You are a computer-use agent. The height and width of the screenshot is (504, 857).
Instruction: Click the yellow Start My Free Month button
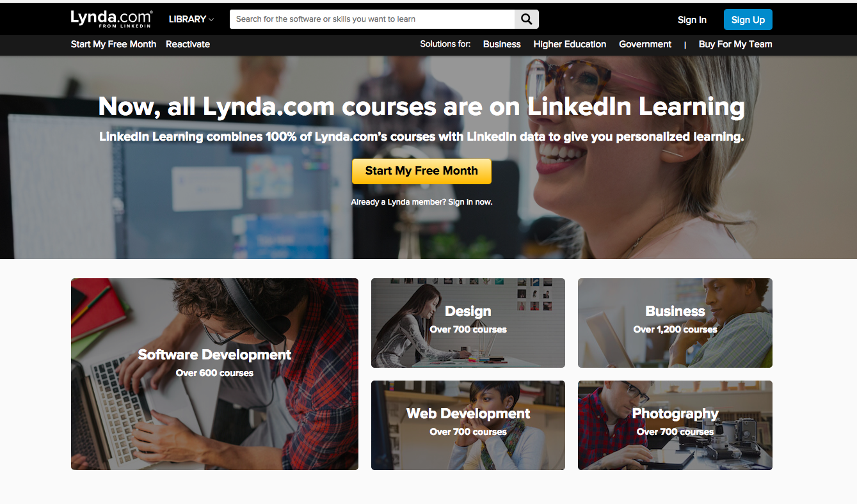coord(421,171)
